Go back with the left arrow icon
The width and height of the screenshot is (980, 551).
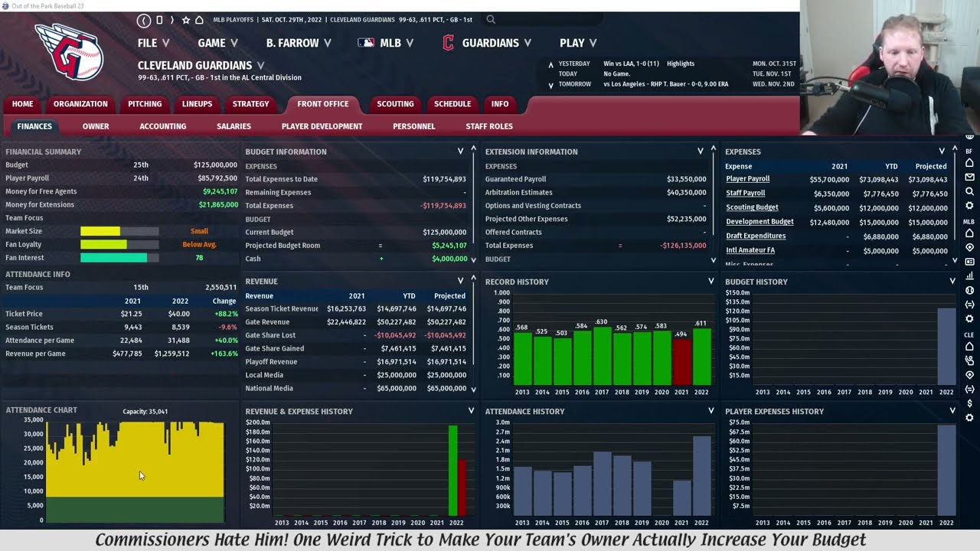pos(144,20)
